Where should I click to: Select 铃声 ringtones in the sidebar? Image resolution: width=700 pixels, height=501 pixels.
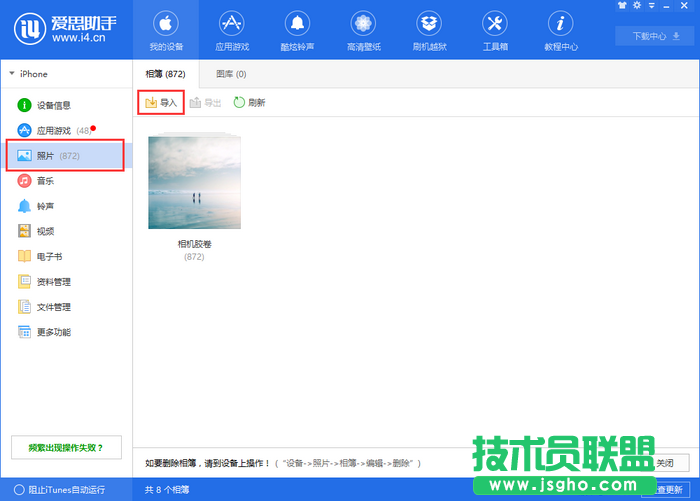pos(67,206)
